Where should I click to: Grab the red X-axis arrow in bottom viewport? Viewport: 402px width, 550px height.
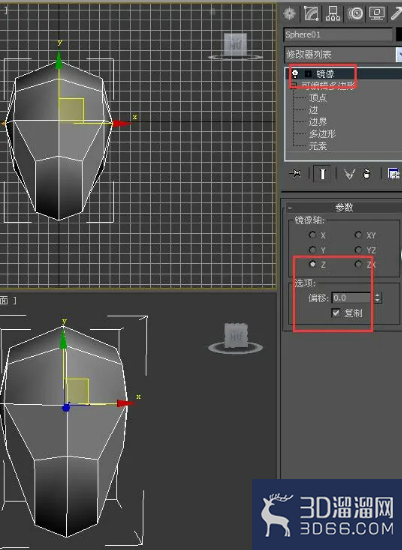[126, 403]
